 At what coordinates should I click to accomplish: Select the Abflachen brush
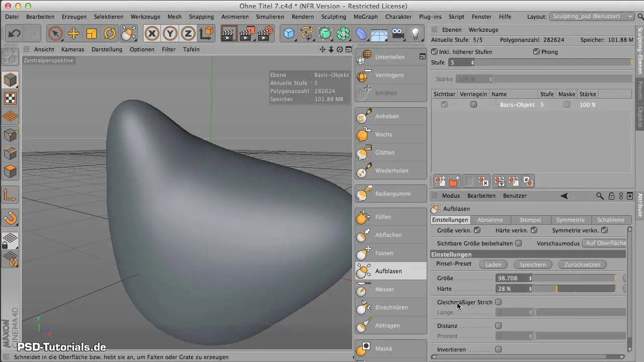click(x=391, y=235)
